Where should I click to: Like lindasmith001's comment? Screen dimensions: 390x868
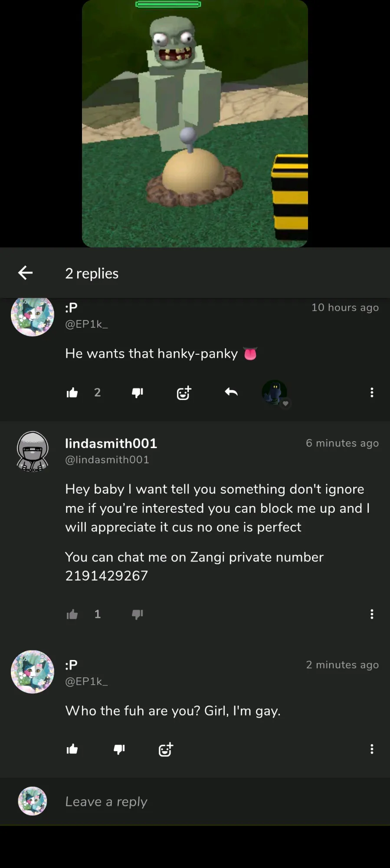coord(72,614)
